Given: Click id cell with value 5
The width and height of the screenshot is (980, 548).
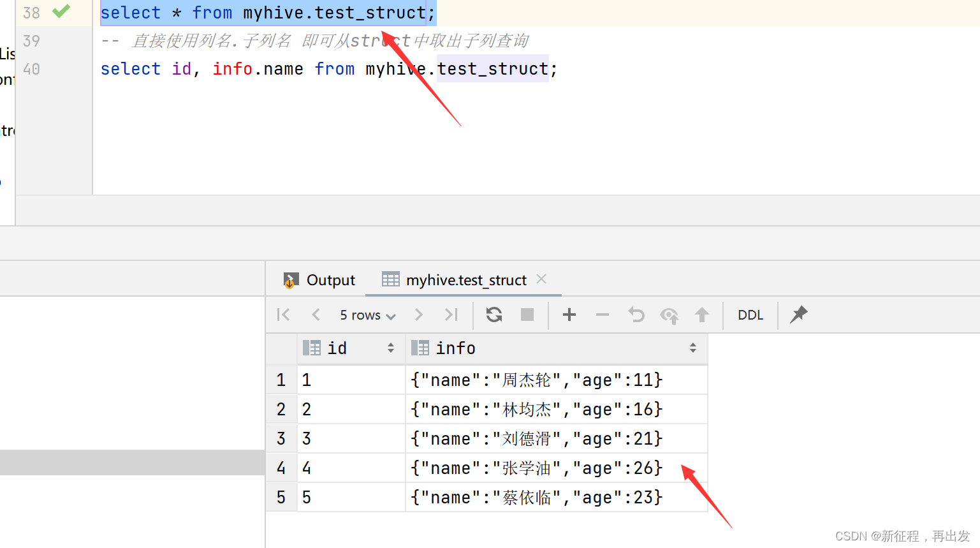Looking at the screenshot, I should coord(351,498).
